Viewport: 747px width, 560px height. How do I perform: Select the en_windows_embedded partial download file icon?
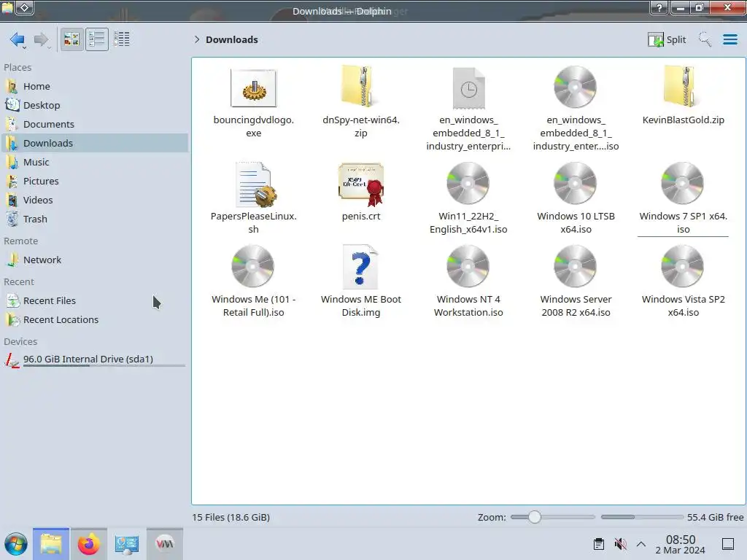coord(468,88)
